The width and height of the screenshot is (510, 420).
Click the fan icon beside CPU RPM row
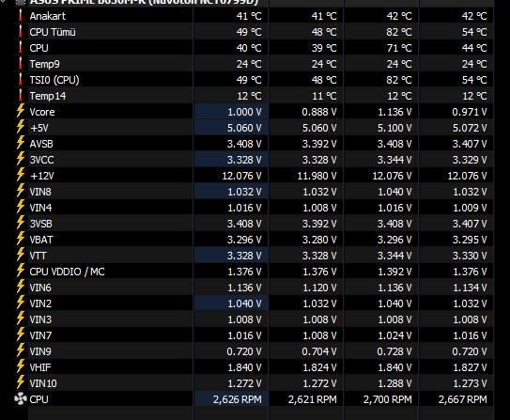(21, 398)
